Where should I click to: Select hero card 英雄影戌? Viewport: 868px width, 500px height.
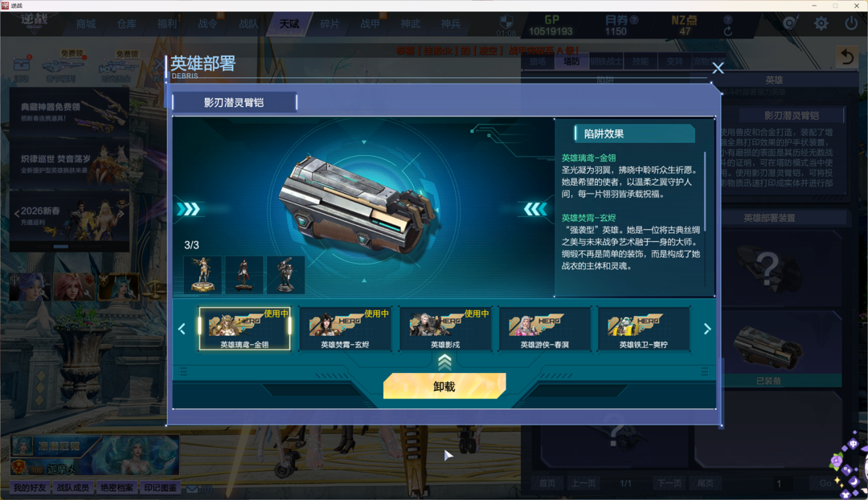445,329
